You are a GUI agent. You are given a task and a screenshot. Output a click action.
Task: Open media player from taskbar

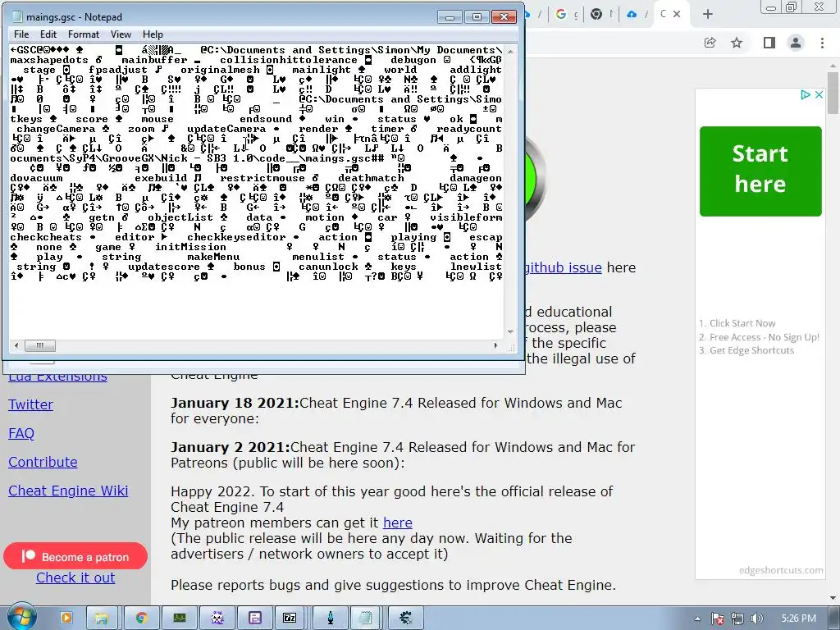66,618
